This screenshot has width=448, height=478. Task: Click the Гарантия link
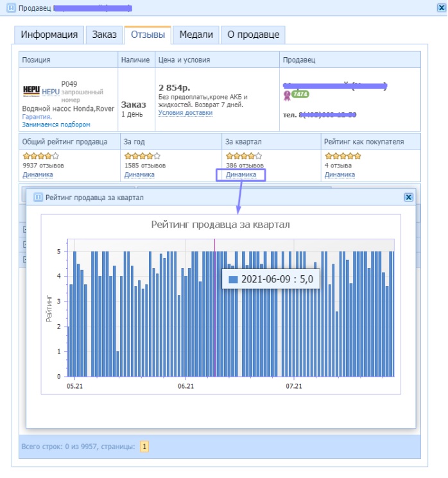coord(37,117)
